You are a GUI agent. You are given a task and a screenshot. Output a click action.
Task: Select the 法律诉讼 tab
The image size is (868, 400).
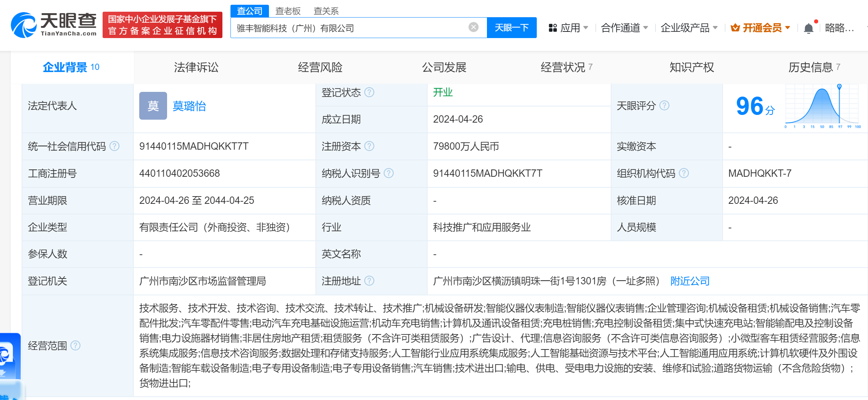tap(196, 67)
